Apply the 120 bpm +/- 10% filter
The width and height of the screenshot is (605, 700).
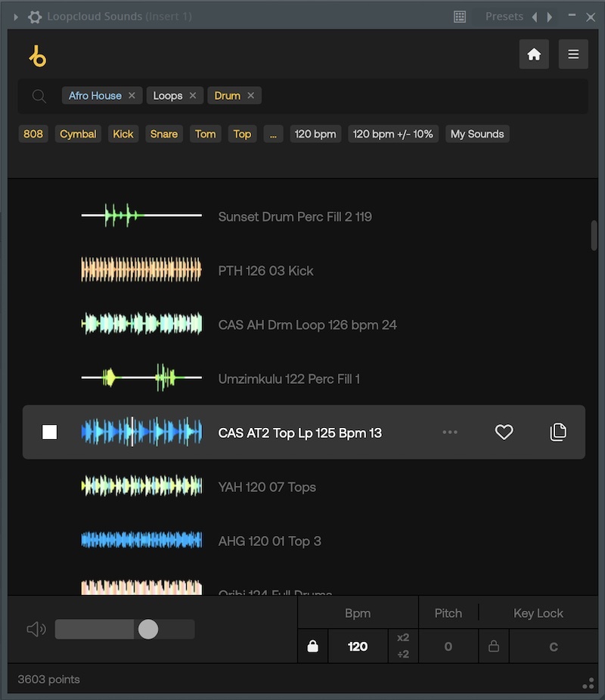point(392,135)
